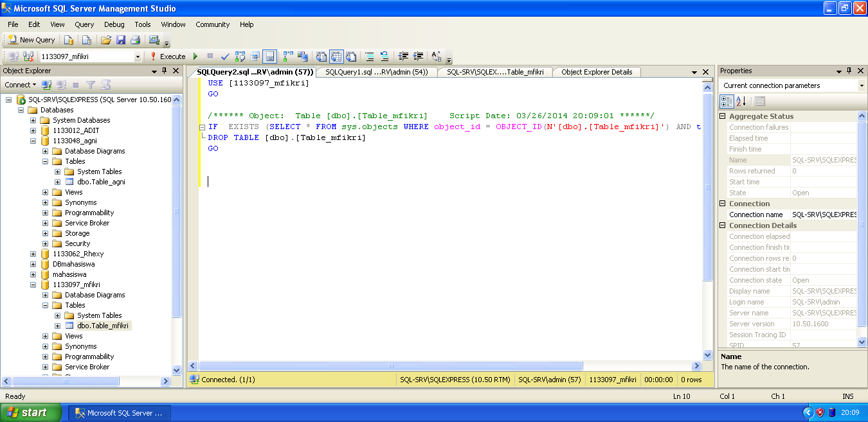Expand the 1133012_ADIT database
This screenshot has height=422, width=868.
point(33,130)
